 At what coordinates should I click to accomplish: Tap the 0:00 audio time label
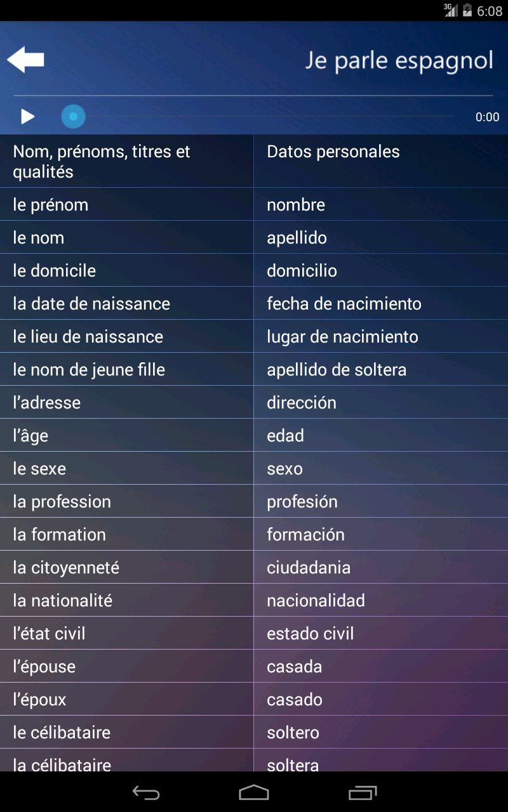click(x=487, y=117)
